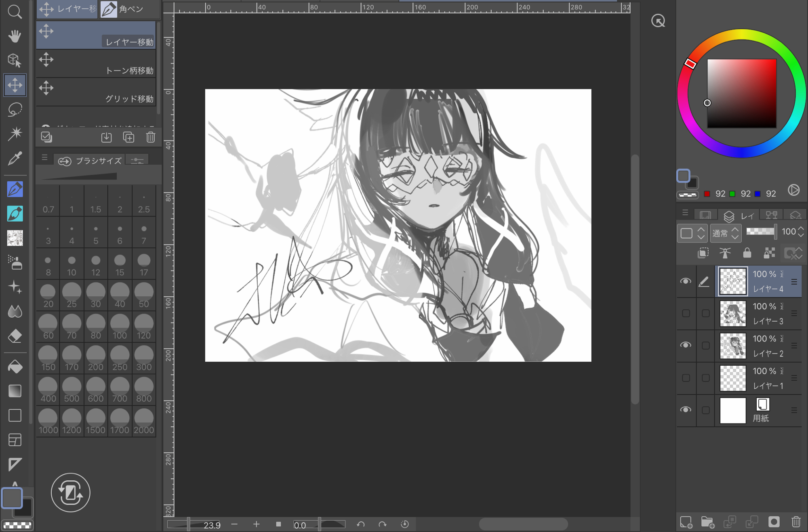Open the layer color dropdown beside blend mode

click(692, 233)
